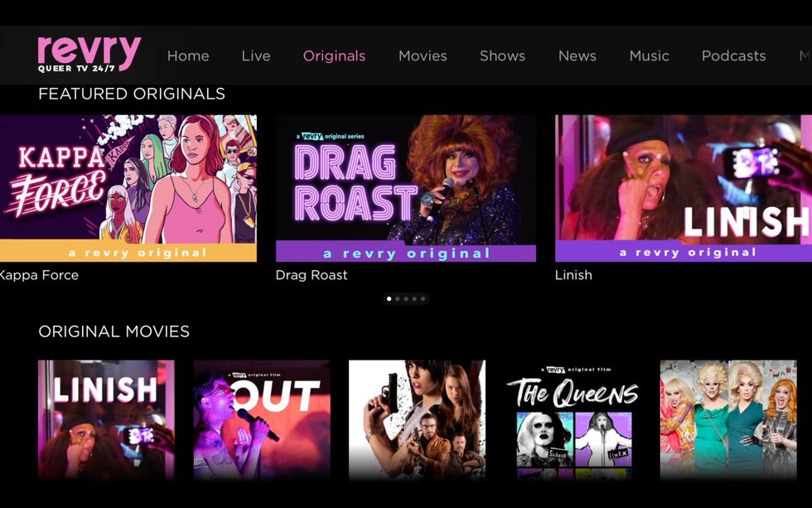
Task: Open Kappa Force featured thumbnail
Action: pos(128,188)
